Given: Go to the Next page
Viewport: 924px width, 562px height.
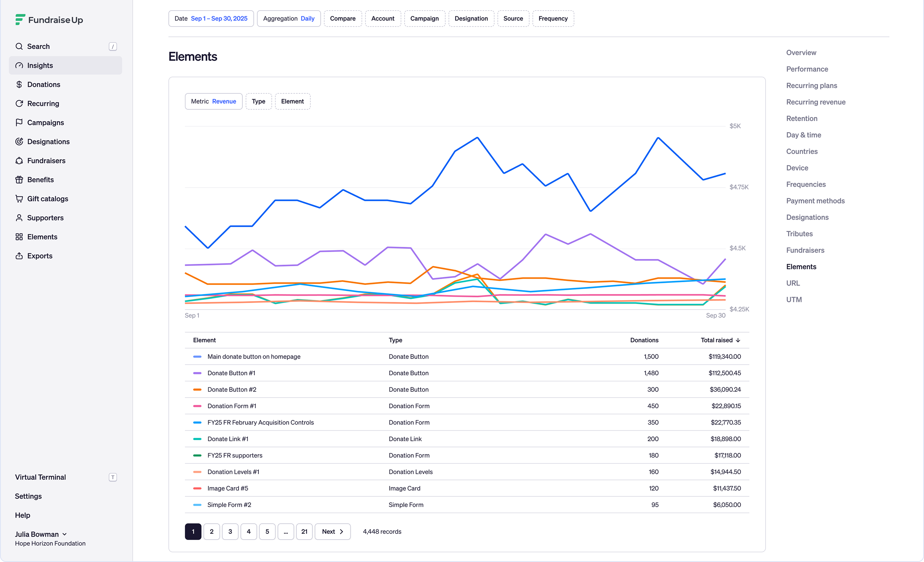Looking at the screenshot, I should [332, 531].
